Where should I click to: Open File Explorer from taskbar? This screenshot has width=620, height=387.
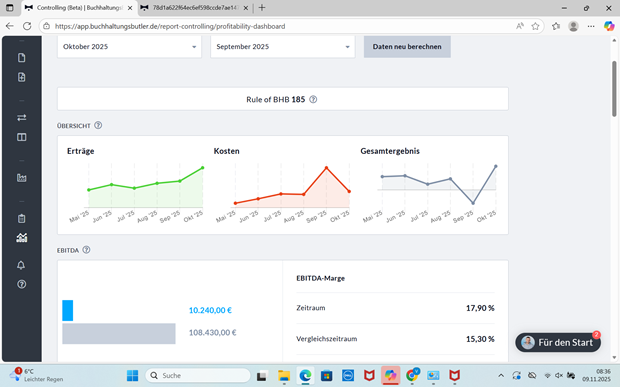[284, 376]
